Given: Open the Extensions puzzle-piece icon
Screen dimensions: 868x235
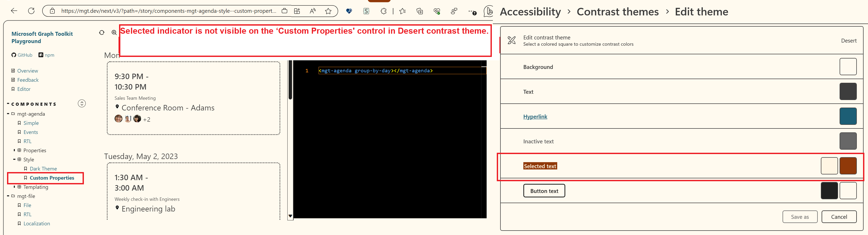Looking at the screenshot, I should pyautogui.click(x=383, y=11).
